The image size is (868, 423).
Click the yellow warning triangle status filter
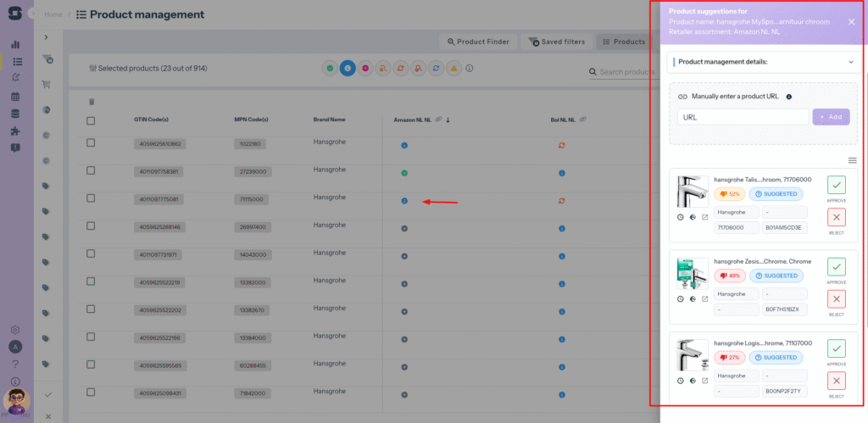453,68
